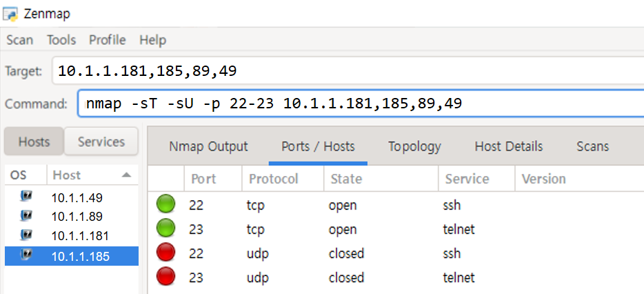644x294 pixels.
Task: Click open state cell for tcp 22
Action: coord(343,205)
